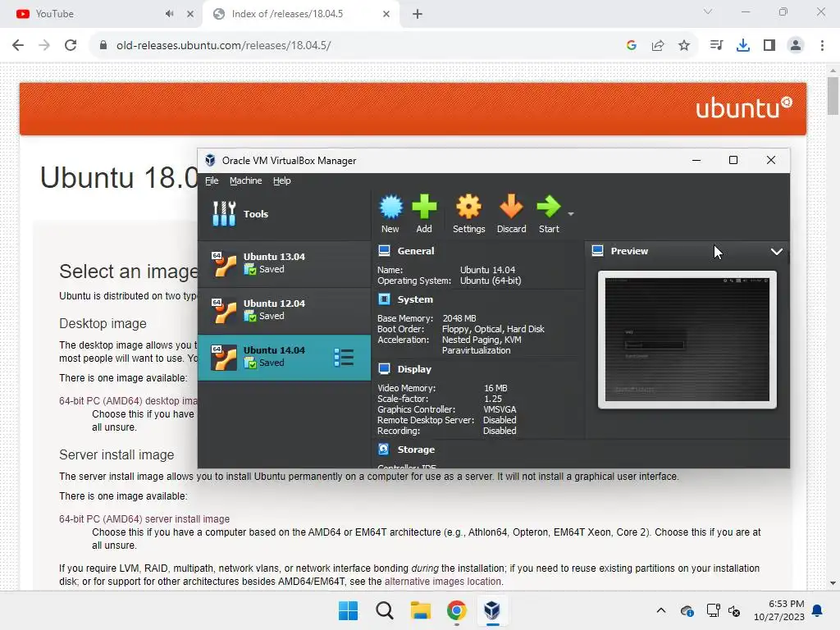This screenshot has width=840, height=630.
Task: Click the Google icon in address bar
Action: pos(632,46)
